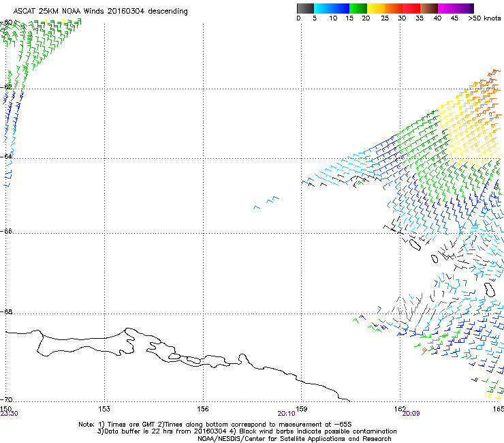Image resolution: width=504 pixels, height=443 pixels.
Task: Click the purple time label 20:10
Action: point(286,414)
